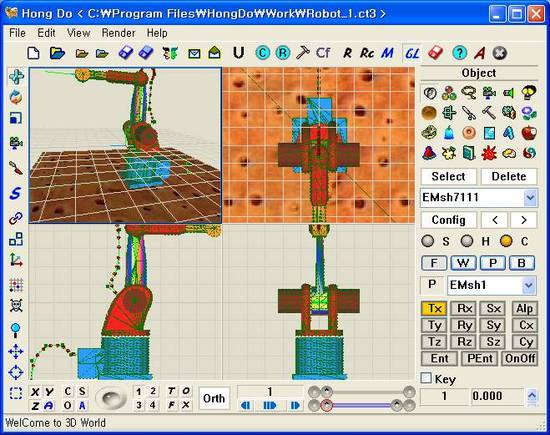Click the Delete button
550x435 pixels.
click(x=509, y=176)
